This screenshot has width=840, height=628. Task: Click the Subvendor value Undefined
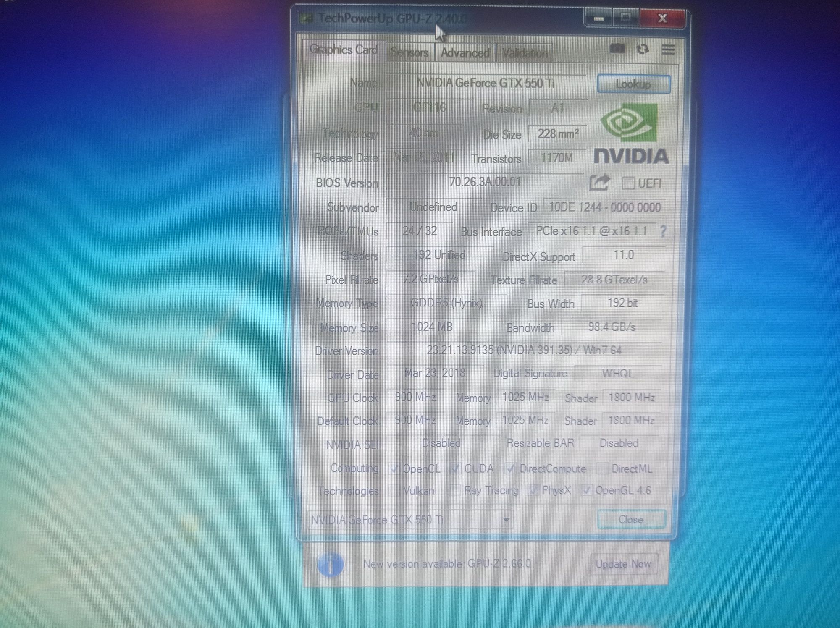coord(433,207)
